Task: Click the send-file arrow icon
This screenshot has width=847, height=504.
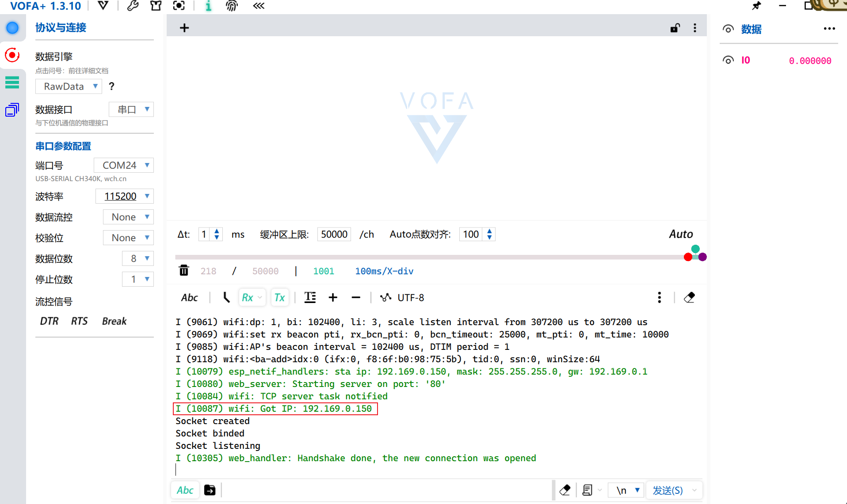Action: [210, 490]
